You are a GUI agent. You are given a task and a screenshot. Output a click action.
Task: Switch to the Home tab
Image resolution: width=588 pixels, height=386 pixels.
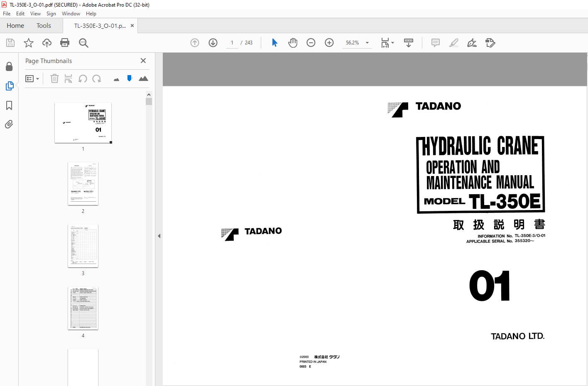[15, 26]
